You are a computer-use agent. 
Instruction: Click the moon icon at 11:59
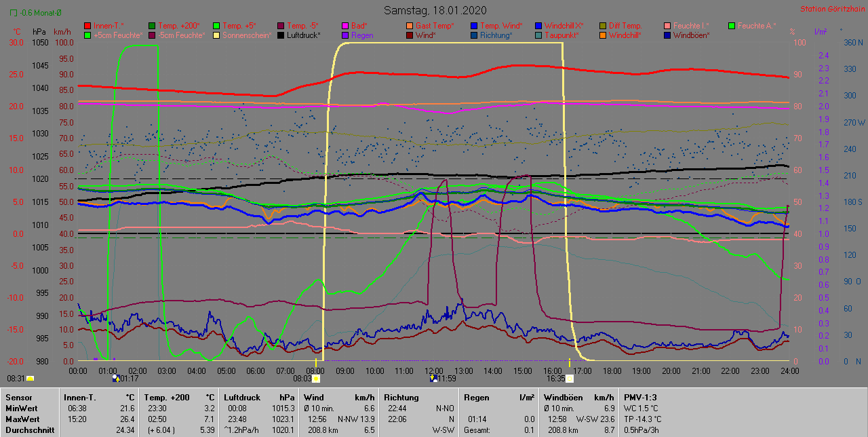(434, 378)
